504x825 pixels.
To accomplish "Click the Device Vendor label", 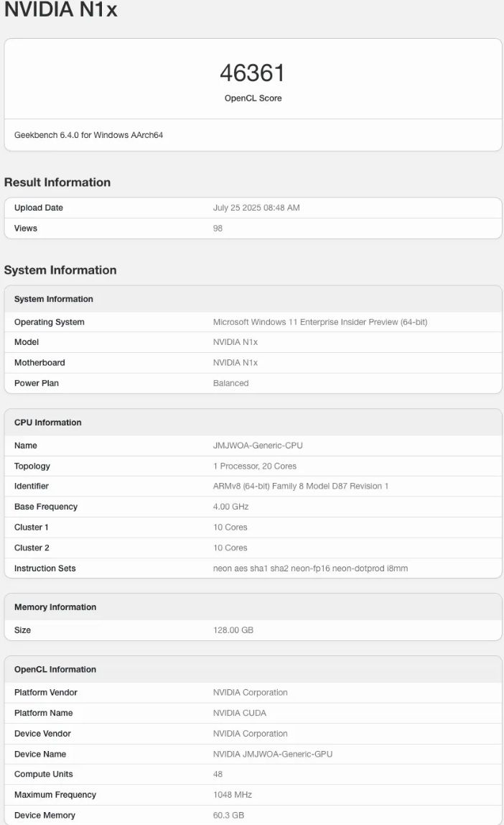I will tap(42, 734).
